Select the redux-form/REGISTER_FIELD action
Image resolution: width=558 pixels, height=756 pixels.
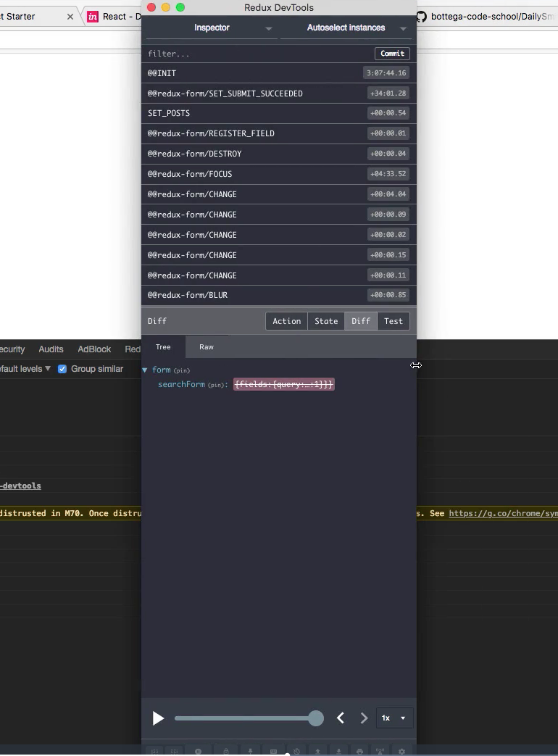pyautogui.click(x=278, y=133)
